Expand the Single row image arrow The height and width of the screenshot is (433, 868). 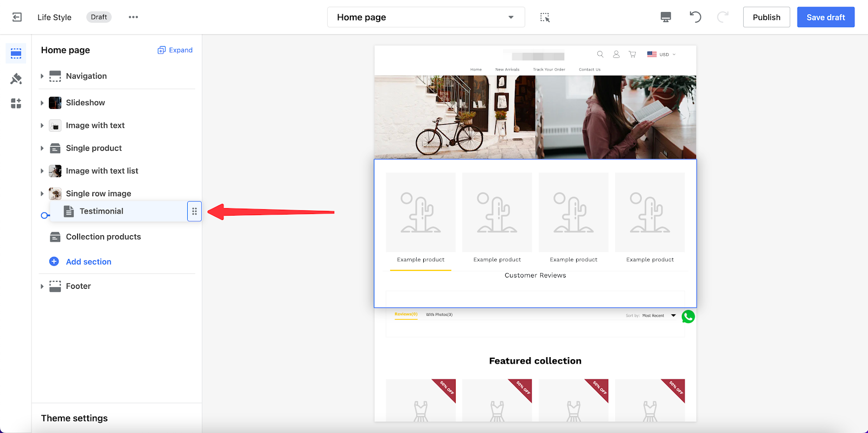tap(42, 194)
